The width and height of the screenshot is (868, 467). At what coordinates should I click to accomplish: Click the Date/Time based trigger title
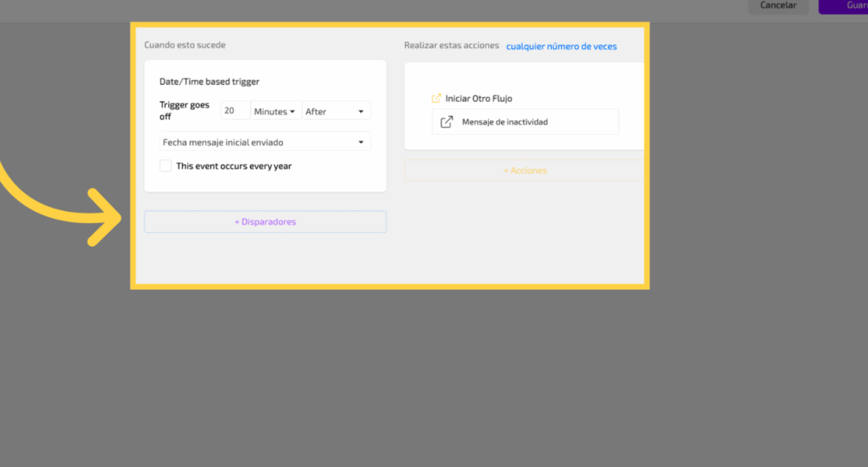tap(209, 81)
